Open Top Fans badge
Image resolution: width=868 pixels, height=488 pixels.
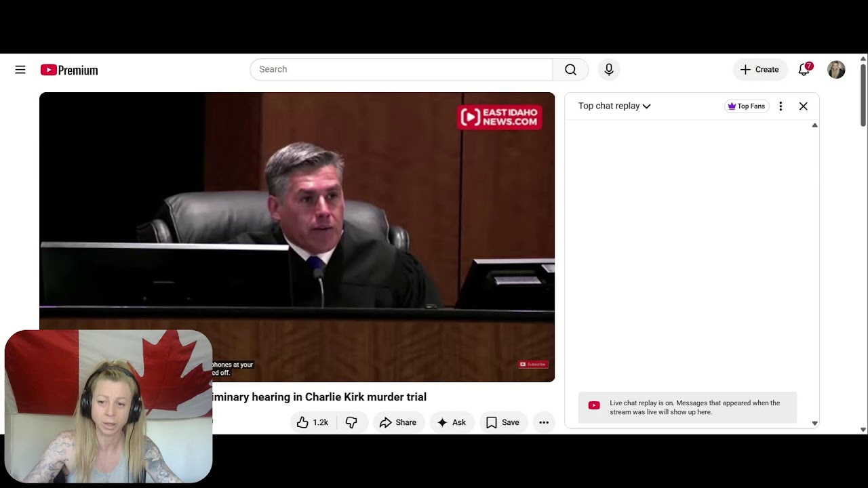(747, 106)
